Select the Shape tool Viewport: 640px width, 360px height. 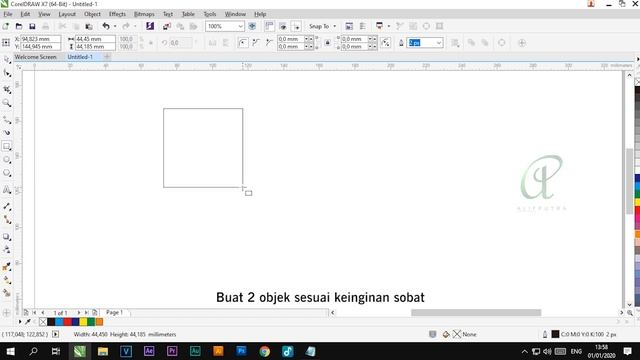click(7, 73)
